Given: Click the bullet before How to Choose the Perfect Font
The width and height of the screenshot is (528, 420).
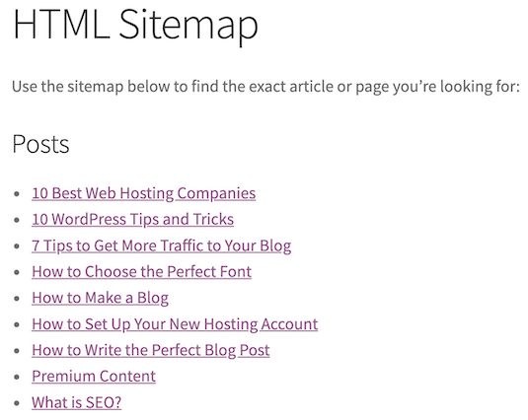Looking at the screenshot, I should pos(17,272).
